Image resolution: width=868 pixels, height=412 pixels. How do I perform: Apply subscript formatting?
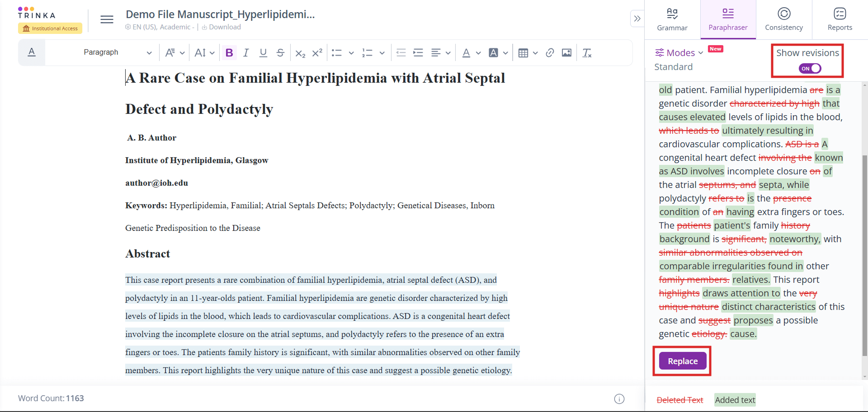coord(300,53)
